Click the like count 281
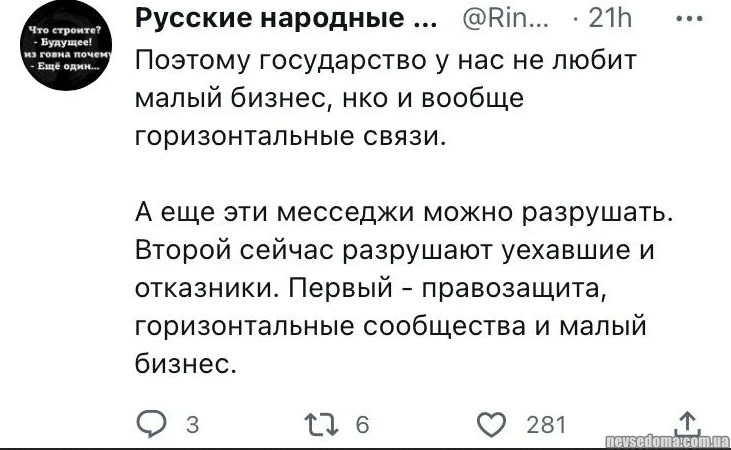Screen dimensions: 731x450 click(546, 425)
